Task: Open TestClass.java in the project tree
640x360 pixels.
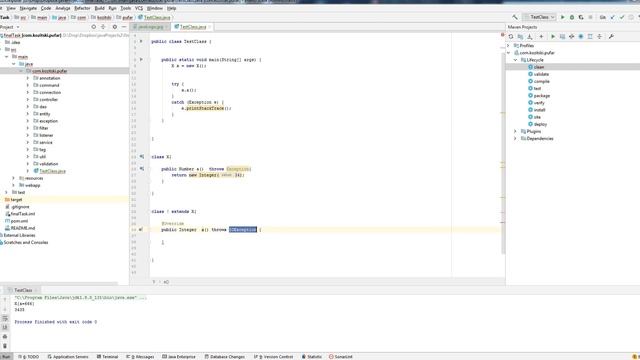Action: [52, 171]
